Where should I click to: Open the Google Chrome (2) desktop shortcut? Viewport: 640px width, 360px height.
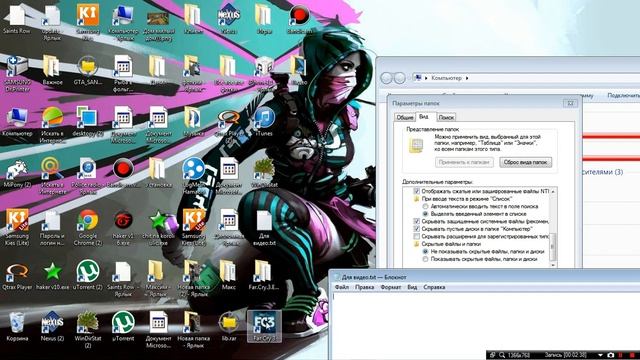tap(88, 221)
